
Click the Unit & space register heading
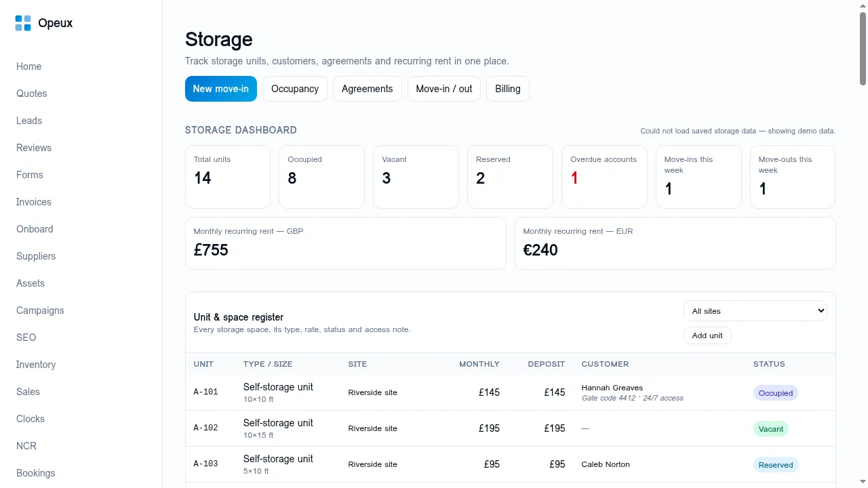pyautogui.click(x=239, y=317)
